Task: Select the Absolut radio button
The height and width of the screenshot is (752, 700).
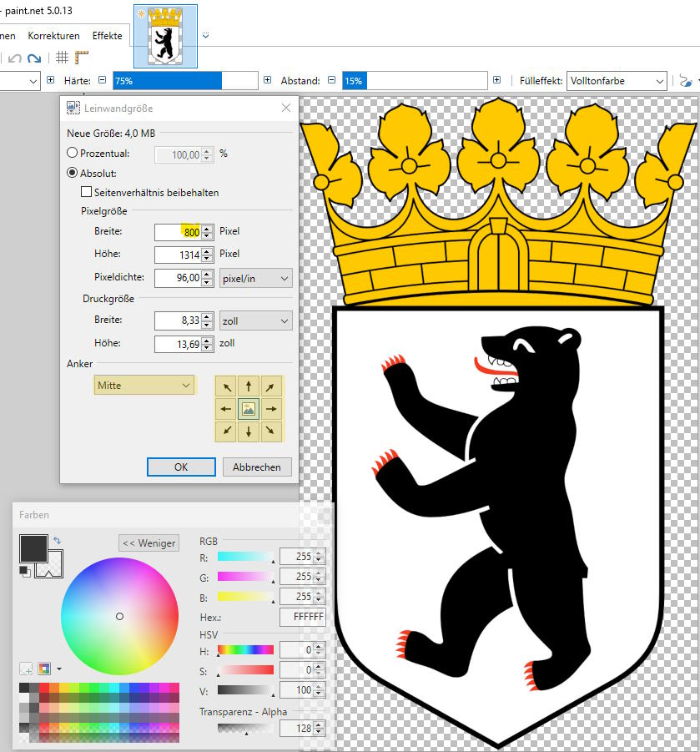Action: pyautogui.click(x=72, y=173)
